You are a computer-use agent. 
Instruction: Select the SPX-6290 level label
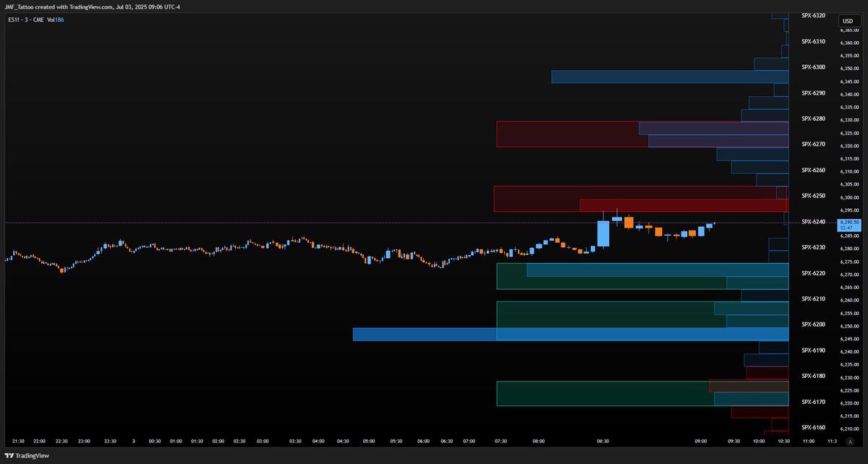point(814,93)
